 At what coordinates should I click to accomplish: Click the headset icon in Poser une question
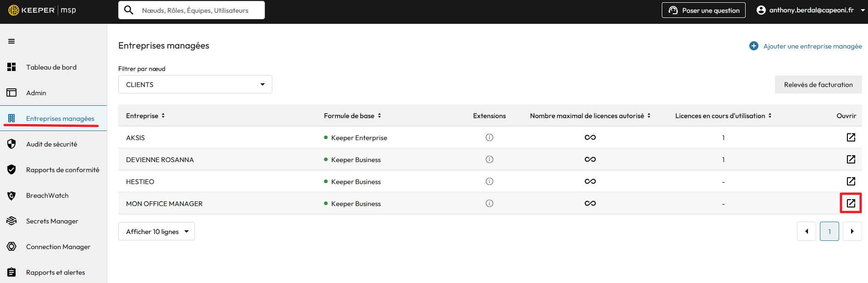click(673, 10)
